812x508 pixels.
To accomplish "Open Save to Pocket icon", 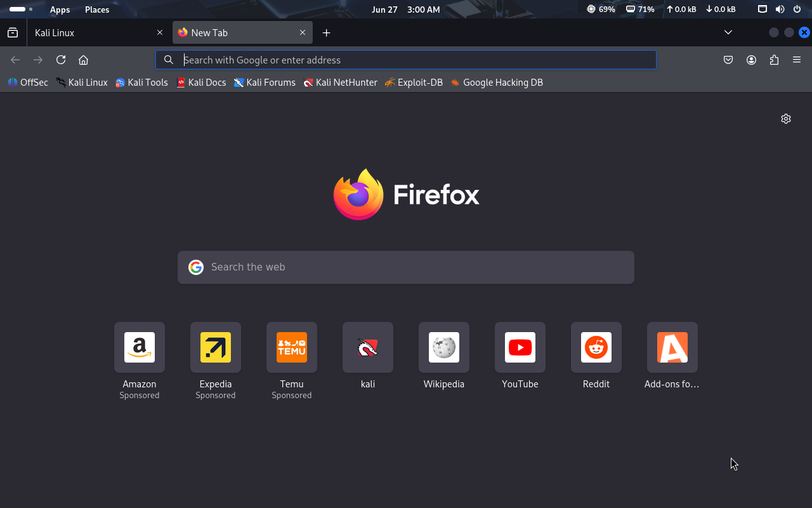I will click(x=728, y=60).
